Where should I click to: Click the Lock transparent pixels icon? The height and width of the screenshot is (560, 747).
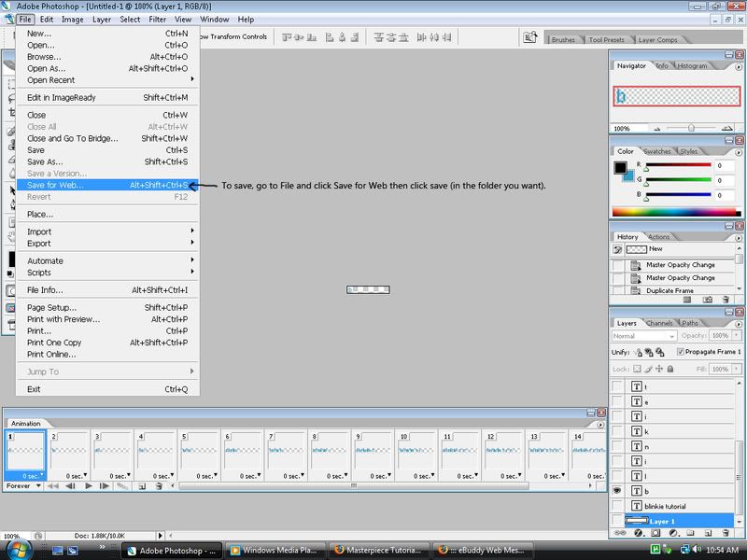(637, 369)
